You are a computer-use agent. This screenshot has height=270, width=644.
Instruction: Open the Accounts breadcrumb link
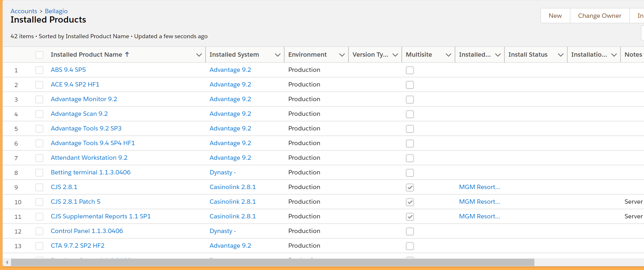(24, 11)
